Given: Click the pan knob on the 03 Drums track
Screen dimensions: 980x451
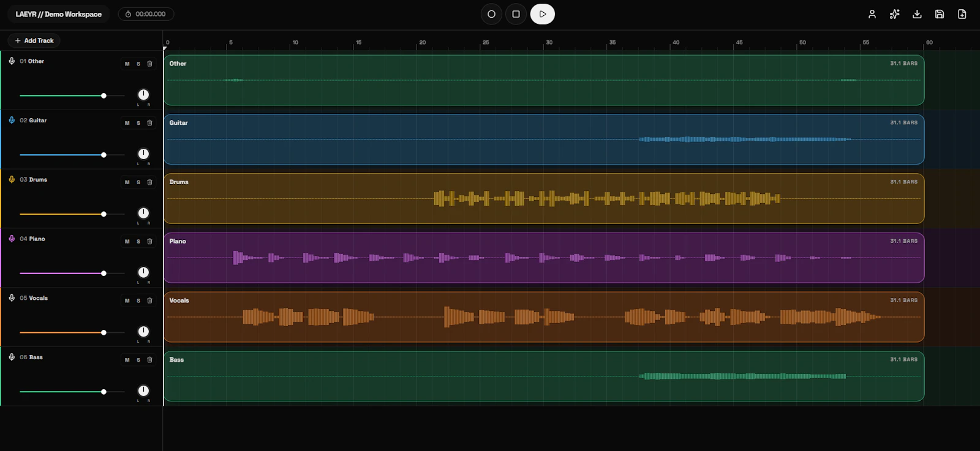Looking at the screenshot, I should pyautogui.click(x=143, y=213).
